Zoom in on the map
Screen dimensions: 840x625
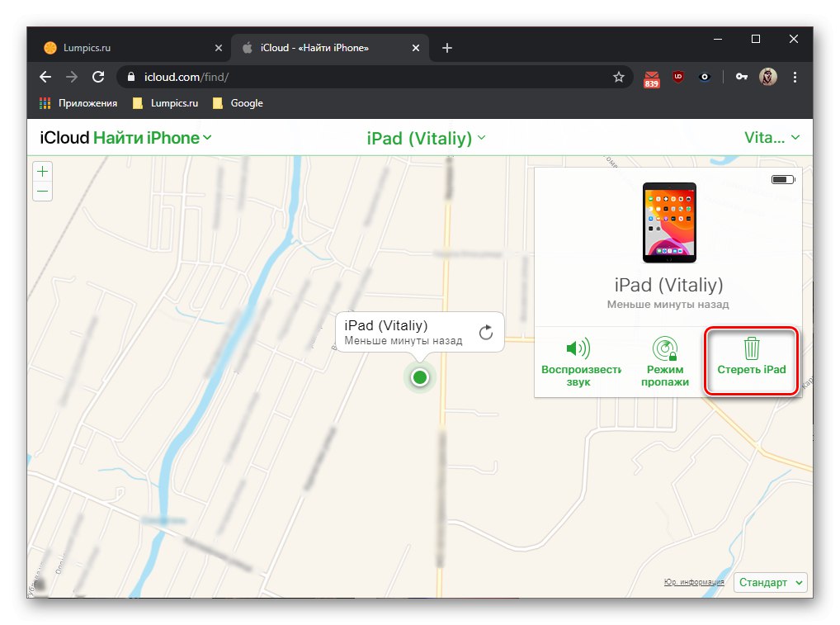(42, 172)
